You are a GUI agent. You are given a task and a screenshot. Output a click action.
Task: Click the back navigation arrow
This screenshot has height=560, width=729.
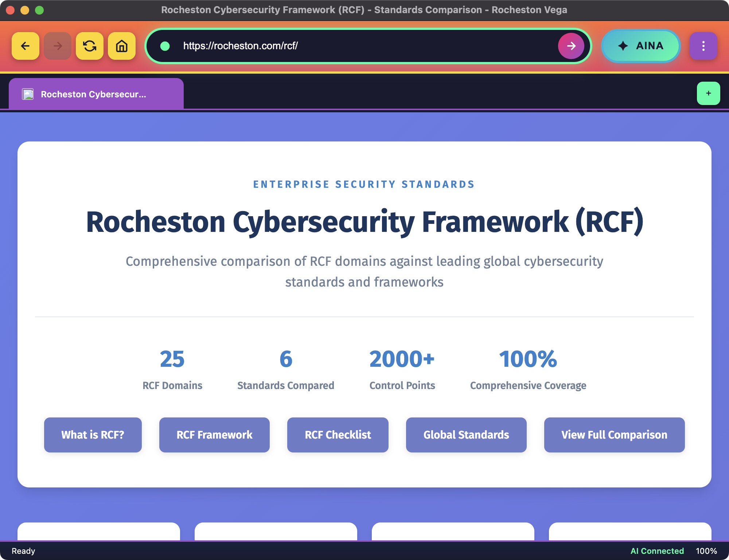tap(25, 46)
